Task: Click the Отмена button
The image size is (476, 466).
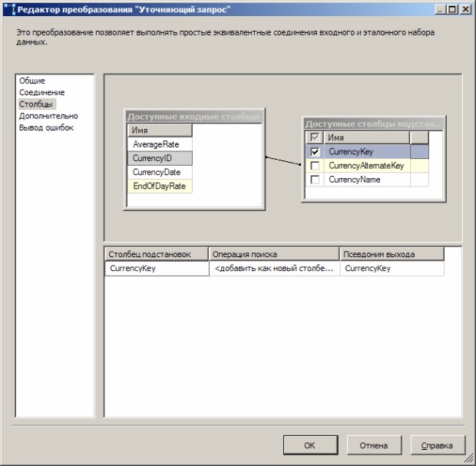Action: pos(373,445)
